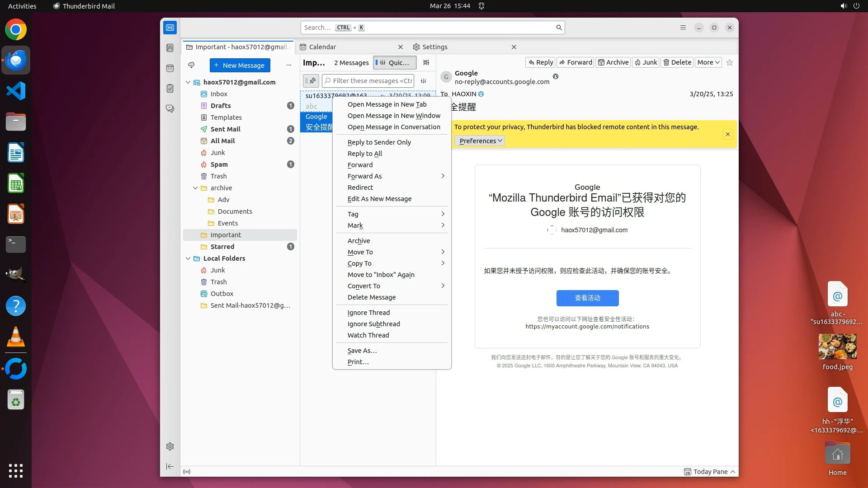Toggle the keep filters pinned button
Image resolution: width=868 pixels, height=488 pixels.
click(x=311, y=81)
